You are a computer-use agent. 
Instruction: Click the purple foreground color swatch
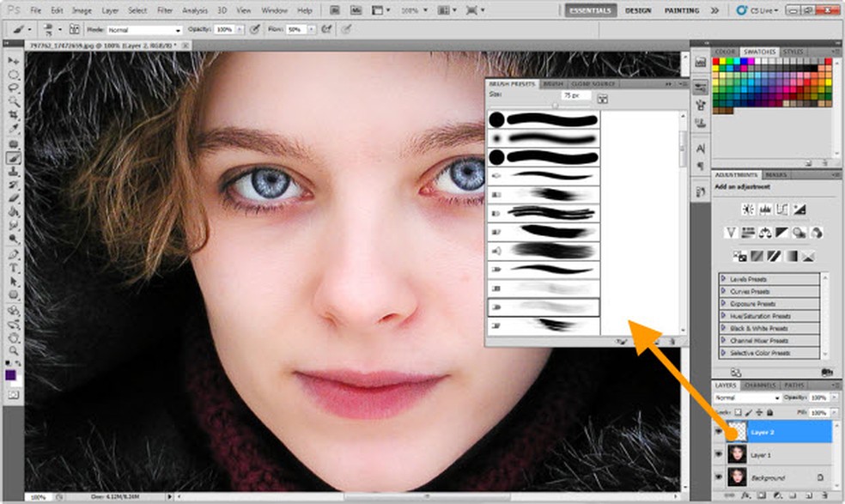[x=10, y=376]
